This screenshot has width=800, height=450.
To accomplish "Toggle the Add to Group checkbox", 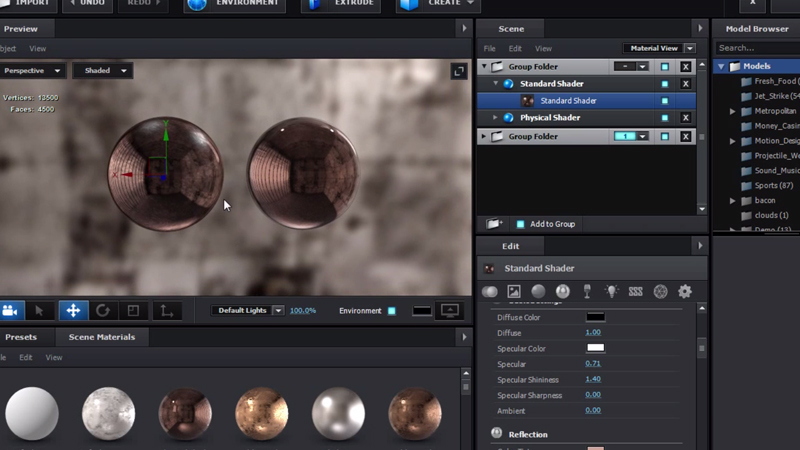I will point(520,224).
